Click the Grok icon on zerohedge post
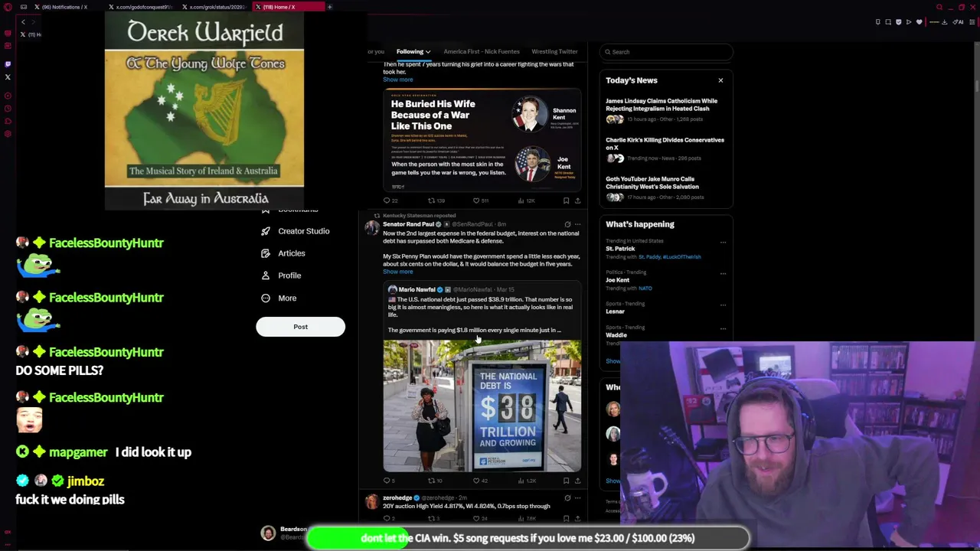980x551 pixels. pyautogui.click(x=567, y=498)
